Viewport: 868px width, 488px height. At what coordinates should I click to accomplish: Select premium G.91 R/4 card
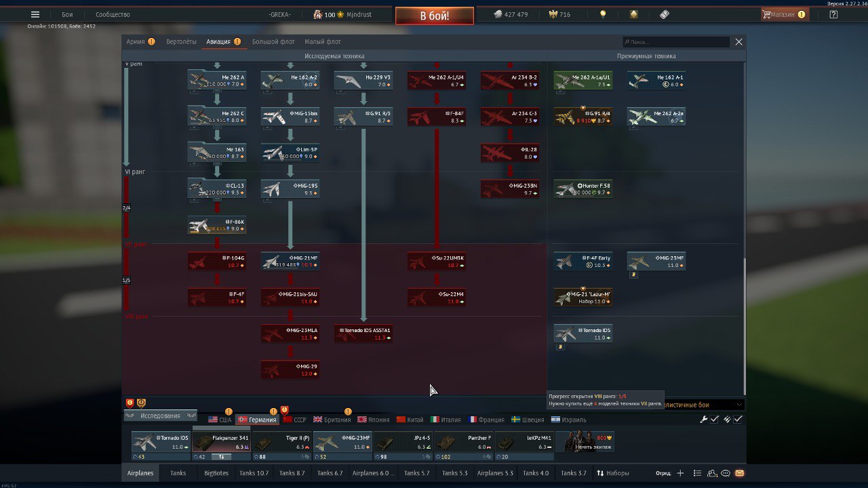(x=583, y=117)
